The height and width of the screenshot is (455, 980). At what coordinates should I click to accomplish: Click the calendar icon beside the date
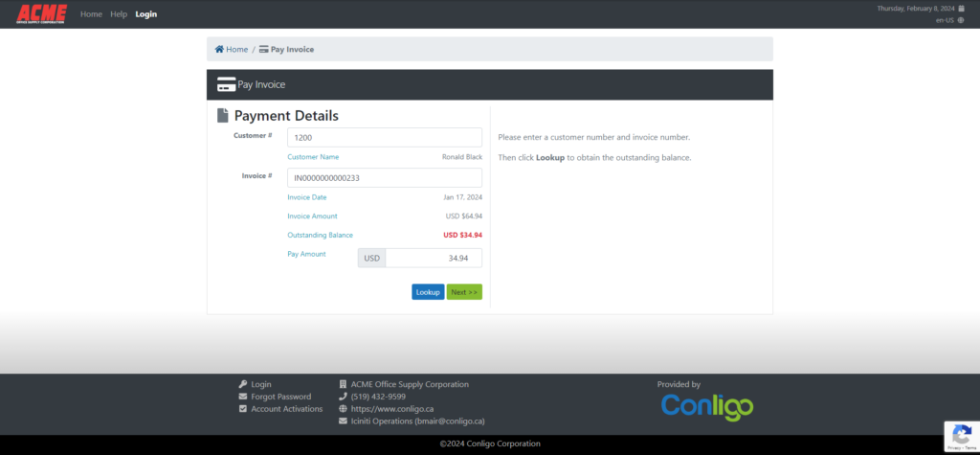[x=961, y=8]
